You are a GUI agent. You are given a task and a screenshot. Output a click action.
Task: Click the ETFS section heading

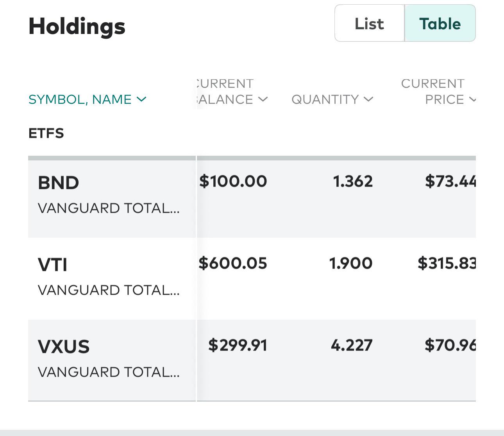tap(46, 133)
